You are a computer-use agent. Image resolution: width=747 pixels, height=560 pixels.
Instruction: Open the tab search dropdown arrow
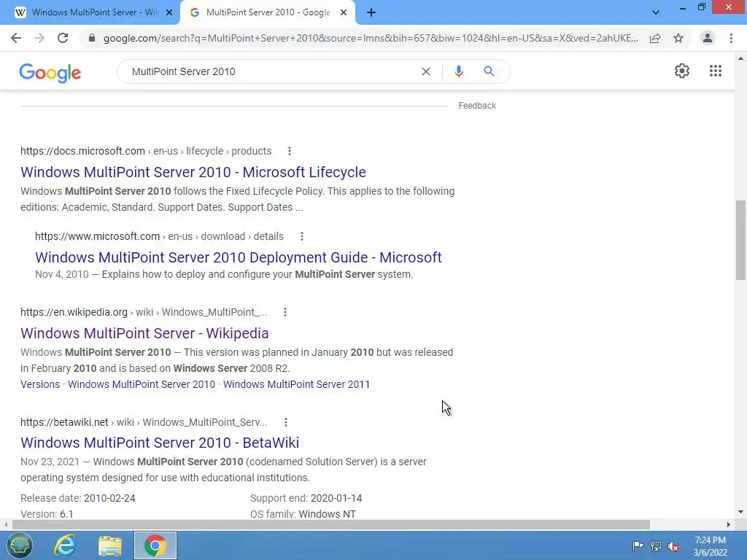coord(656,12)
